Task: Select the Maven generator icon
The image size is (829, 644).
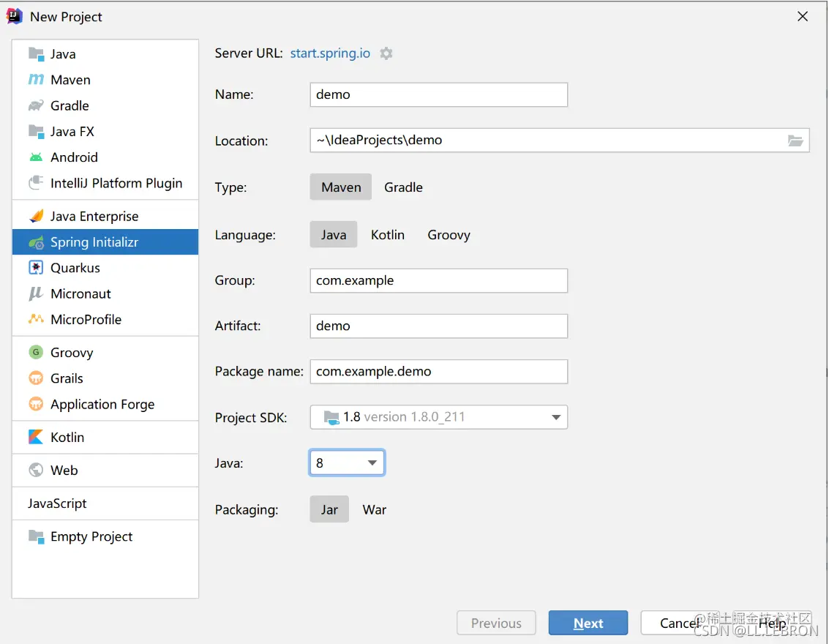Action: click(x=36, y=80)
